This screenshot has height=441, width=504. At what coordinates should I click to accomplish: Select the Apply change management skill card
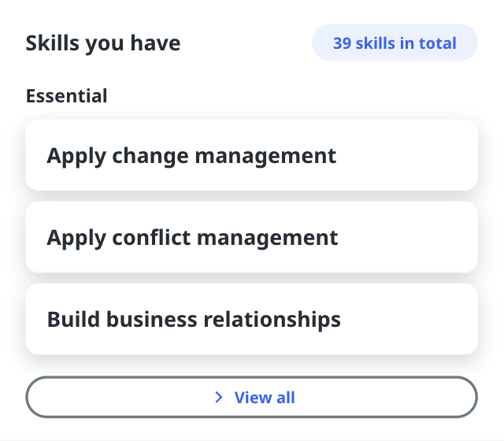[x=252, y=155]
